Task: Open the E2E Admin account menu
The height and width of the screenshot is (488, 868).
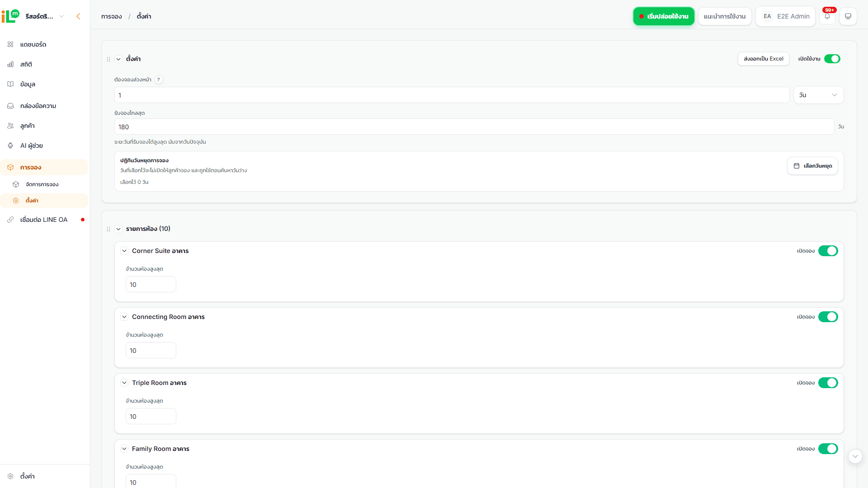Action: (786, 16)
